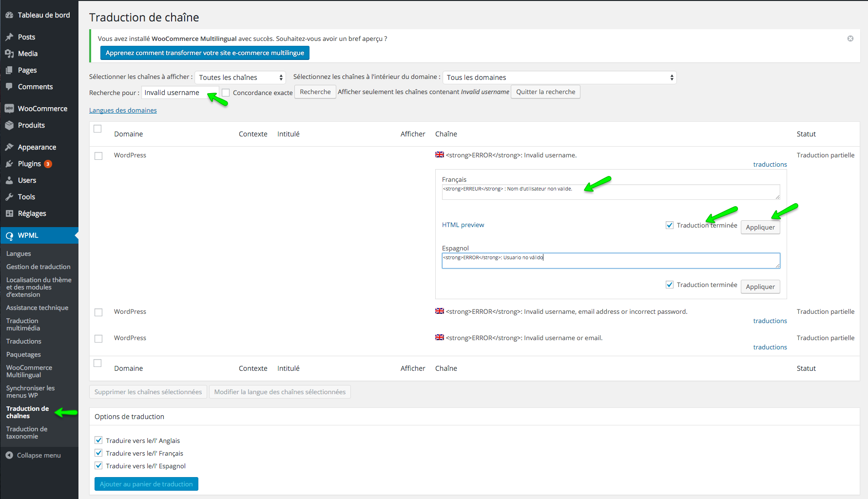Click the Quitter la recherche button
The height and width of the screenshot is (499, 868).
(x=545, y=92)
